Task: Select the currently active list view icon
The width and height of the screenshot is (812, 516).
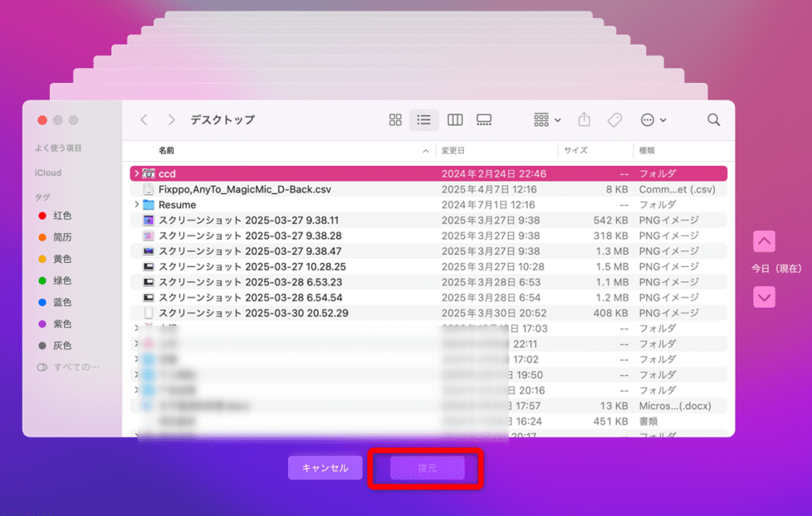Action: click(423, 119)
